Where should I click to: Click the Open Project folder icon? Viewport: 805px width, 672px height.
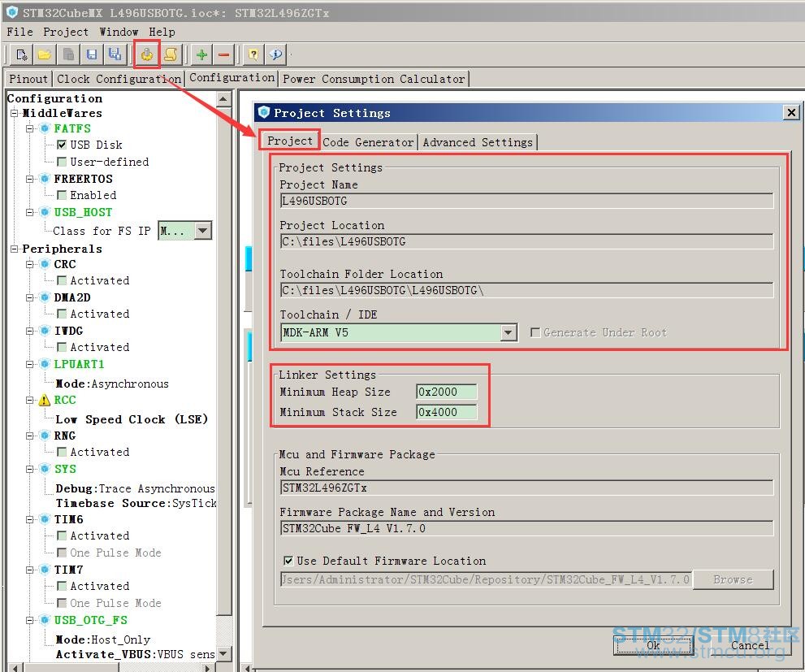45,54
